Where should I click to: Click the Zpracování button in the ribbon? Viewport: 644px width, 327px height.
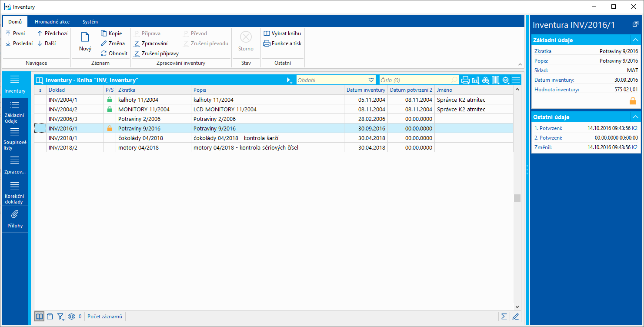tap(151, 43)
